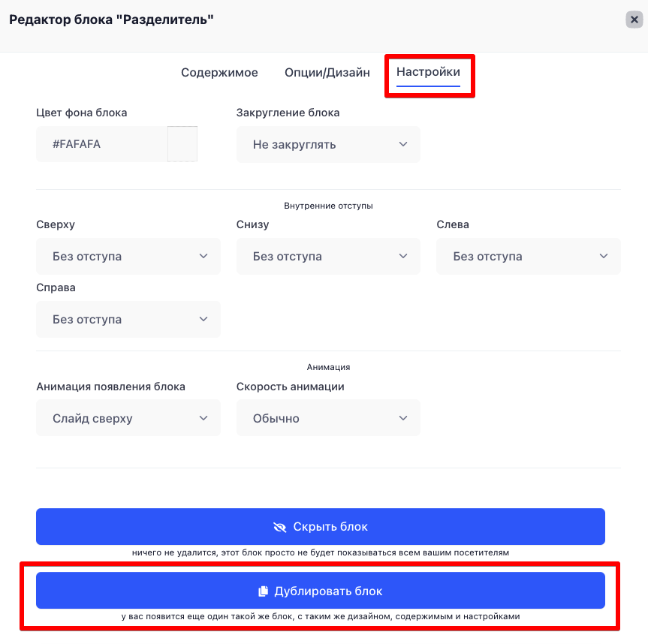The height and width of the screenshot is (644, 648).
Task: Open Анимация появления блока dropdown
Action: 128,417
